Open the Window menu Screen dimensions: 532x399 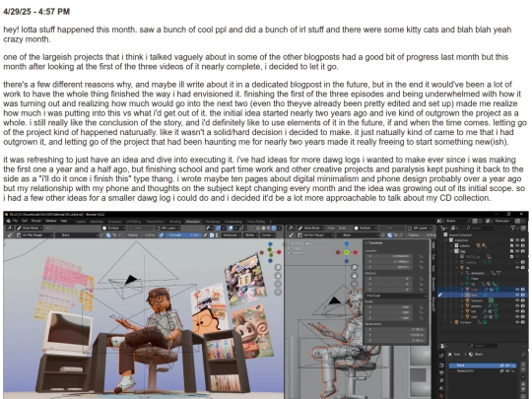pos(51,222)
